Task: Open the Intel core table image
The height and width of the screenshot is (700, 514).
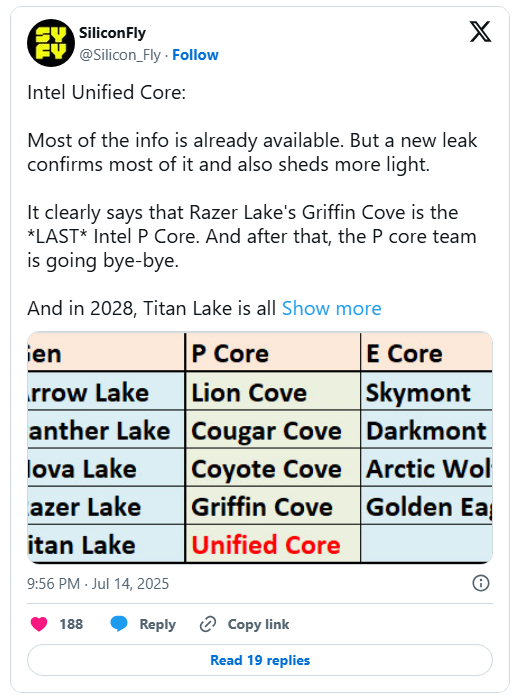Action: pos(260,447)
